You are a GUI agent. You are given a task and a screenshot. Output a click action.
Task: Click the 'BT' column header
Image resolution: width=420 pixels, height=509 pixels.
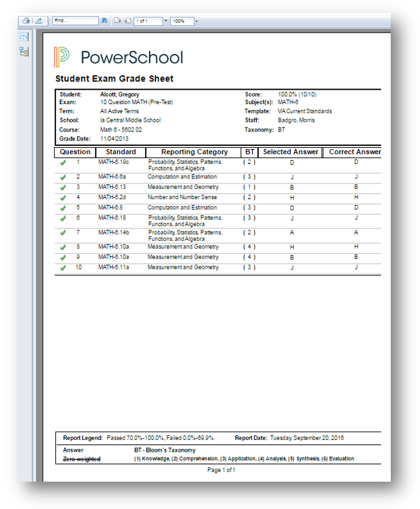250,152
